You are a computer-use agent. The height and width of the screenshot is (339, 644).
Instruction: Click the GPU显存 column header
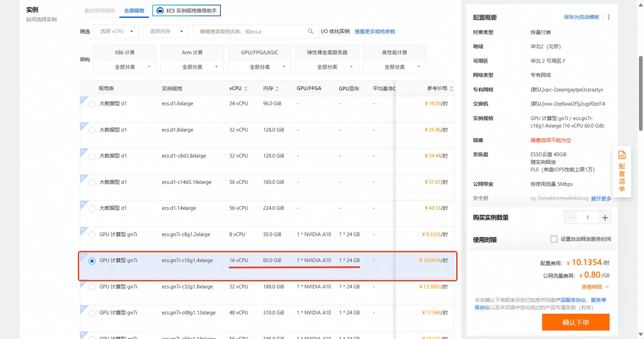coord(349,88)
